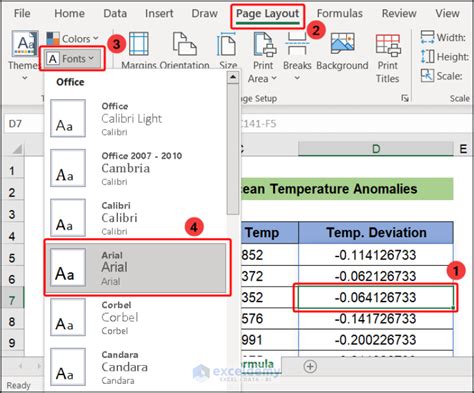Select row 9 header
This screenshot has width=474, height=393.
(12, 343)
